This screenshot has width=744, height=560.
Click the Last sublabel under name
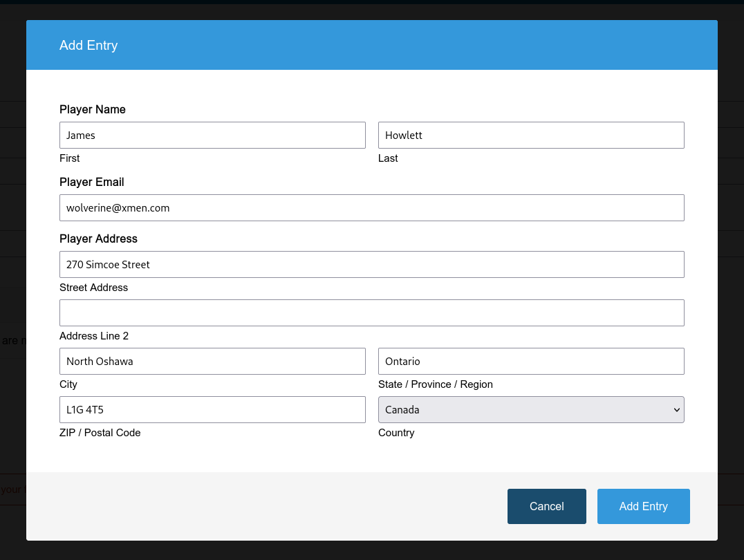click(x=388, y=158)
